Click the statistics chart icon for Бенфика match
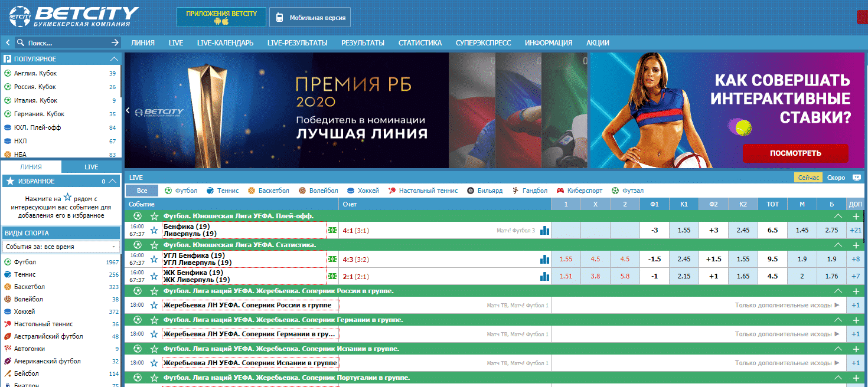 pos(544,230)
